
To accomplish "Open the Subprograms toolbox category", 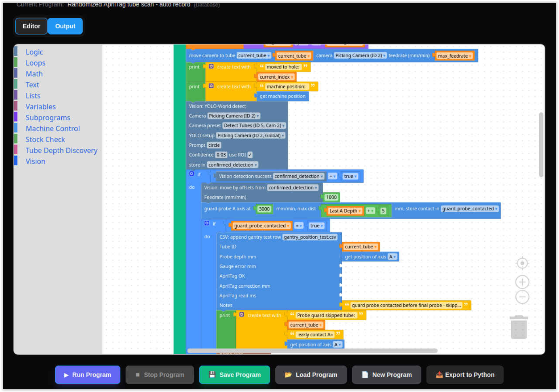I will [x=48, y=118].
